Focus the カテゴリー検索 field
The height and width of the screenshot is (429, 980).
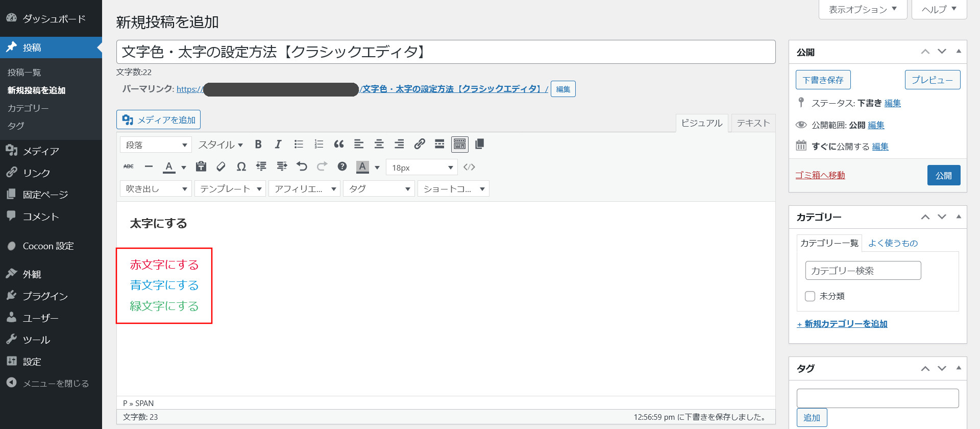click(x=863, y=271)
